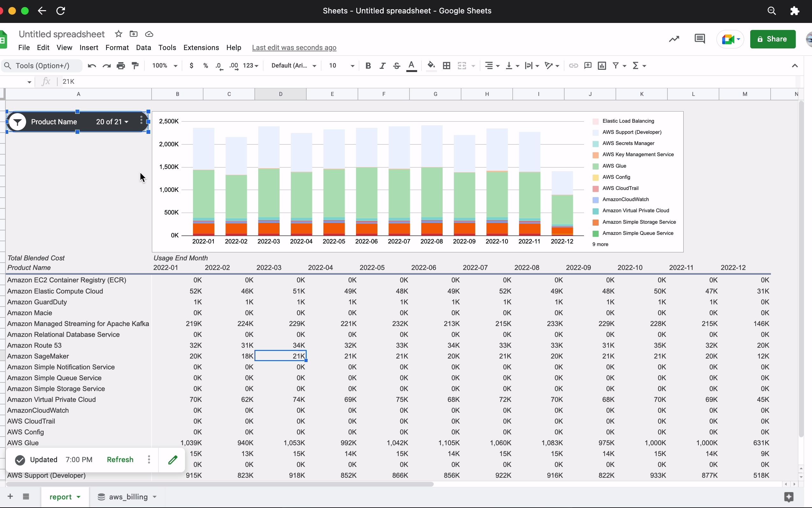This screenshot has width=812, height=508.
Task: Increase decimal places
Action: tap(234, 66)
